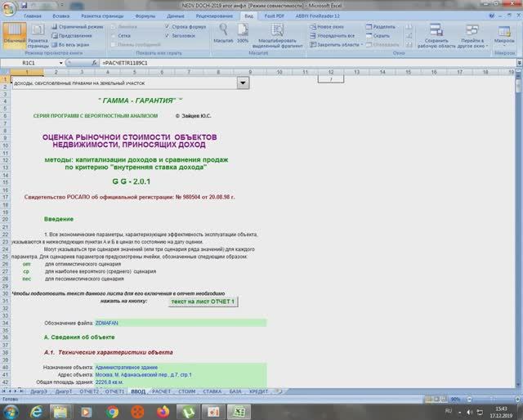The image size is (523, 420).
Task: Open Switch Windows (Перейти в другое окно) dropdown
Action: click(472, 35)
